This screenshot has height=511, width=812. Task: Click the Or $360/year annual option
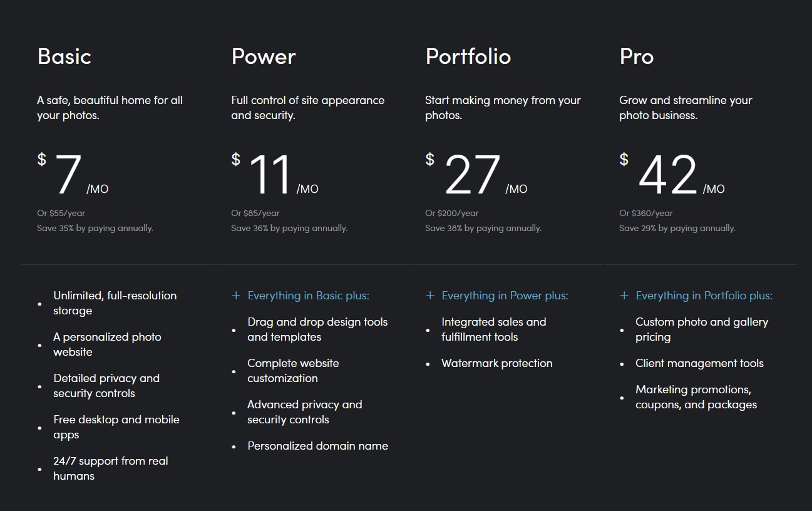(x=646, y=213)
